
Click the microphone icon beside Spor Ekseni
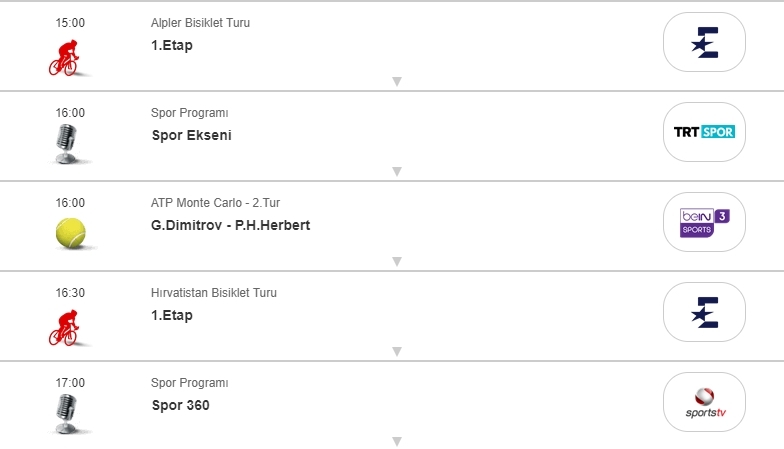(x=67, y=145)
